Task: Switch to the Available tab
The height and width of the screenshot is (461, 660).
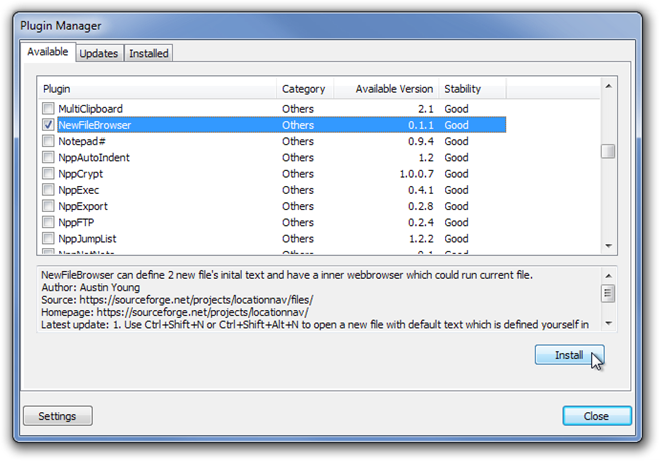Action: click(x=48, y=52)
